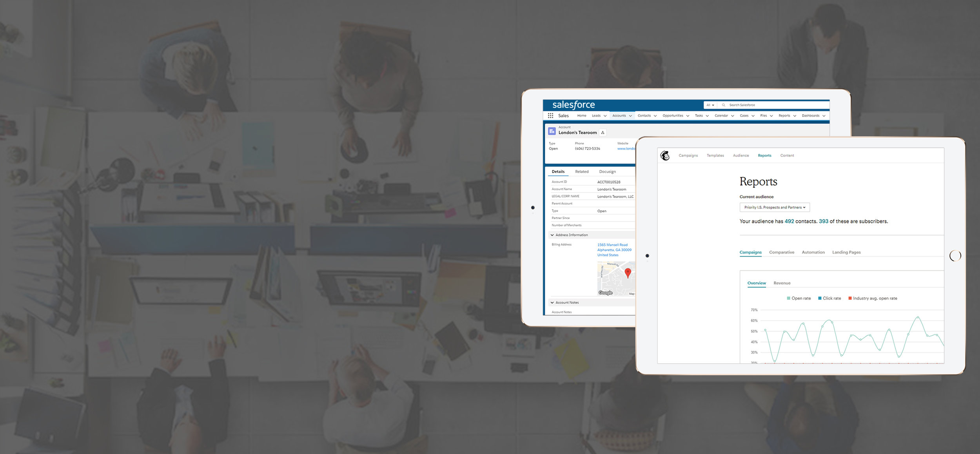Click the Salesforce search magnifier icon

[724, 105]
